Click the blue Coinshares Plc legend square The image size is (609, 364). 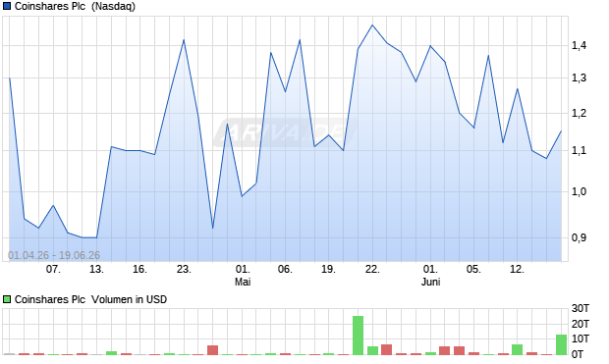click(7, 6)
